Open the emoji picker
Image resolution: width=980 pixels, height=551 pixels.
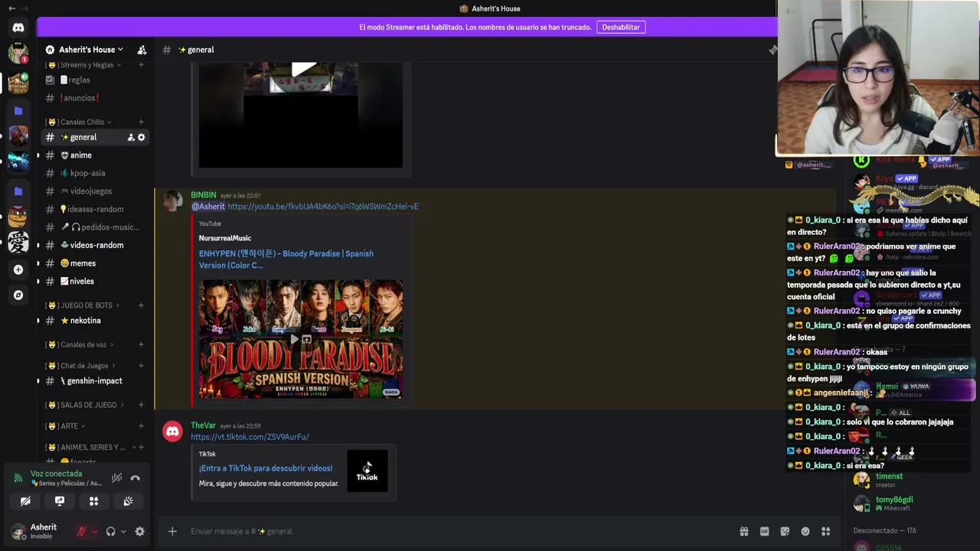[805, 531]
